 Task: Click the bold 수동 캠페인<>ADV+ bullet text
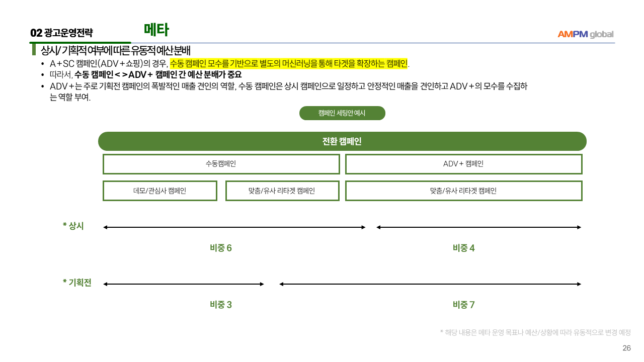[x=158, y=74]
